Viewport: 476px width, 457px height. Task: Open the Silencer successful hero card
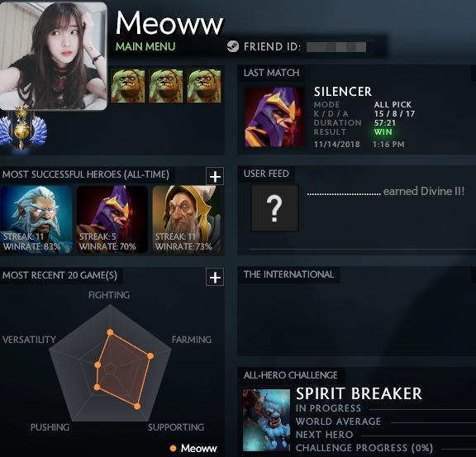click(x=112, y=219)
